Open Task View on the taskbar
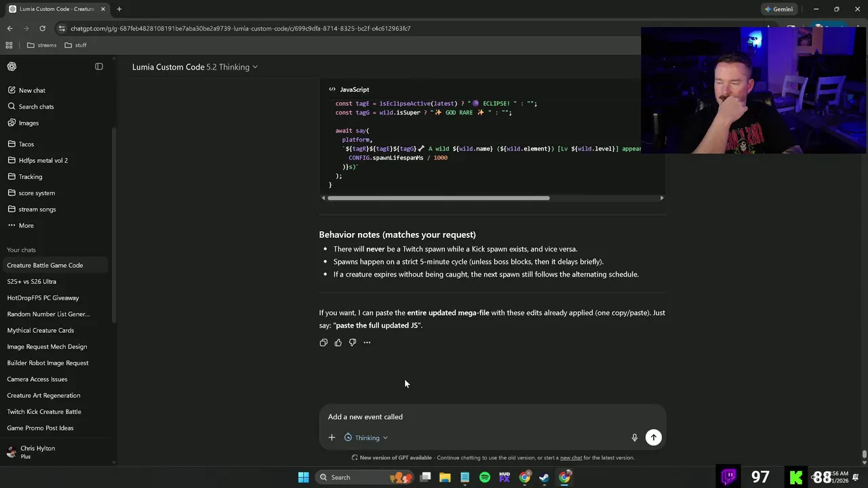The width and height of the screenshot is (868, 488). point(425,477)
